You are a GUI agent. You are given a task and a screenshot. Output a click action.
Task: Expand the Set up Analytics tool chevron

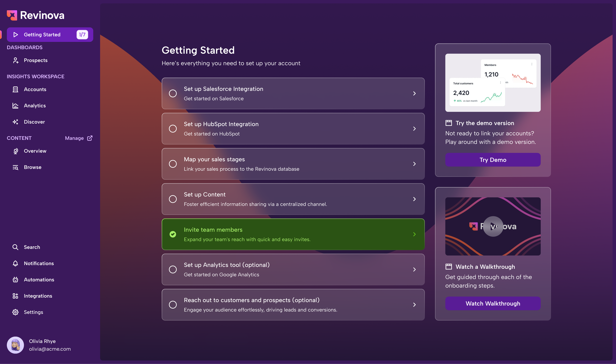414,269
